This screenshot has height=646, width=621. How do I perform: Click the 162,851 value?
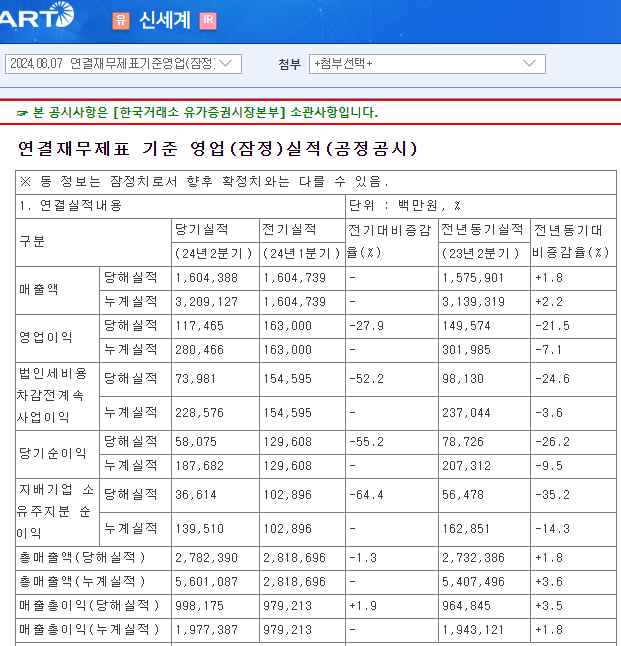466,529
